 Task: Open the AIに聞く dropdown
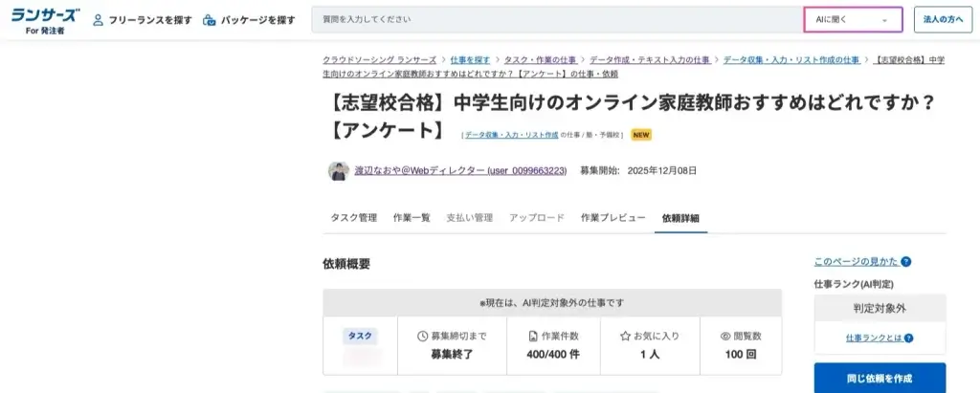pyautogui.click(x=853, y=20)
